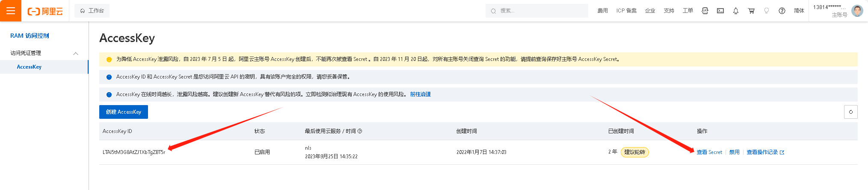Screen dimensions: 868x190
Task: Click the 创建 AccessKey button
Action: 124,112
